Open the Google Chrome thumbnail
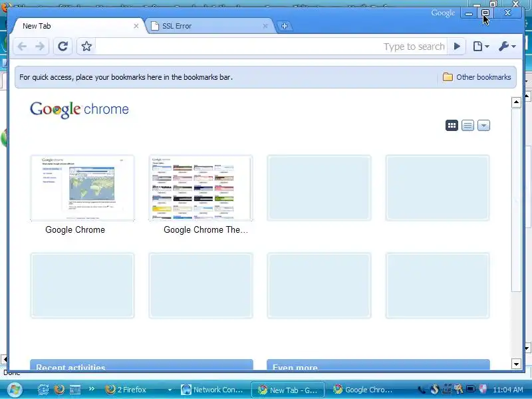The width and height of the screenshot is (532, 399). coord(82,188)
